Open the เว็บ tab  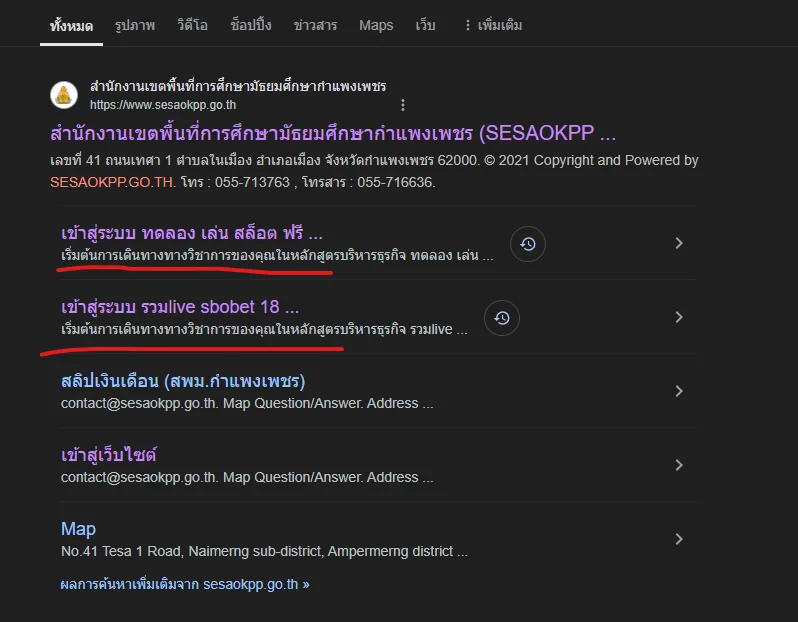point(425,25)
